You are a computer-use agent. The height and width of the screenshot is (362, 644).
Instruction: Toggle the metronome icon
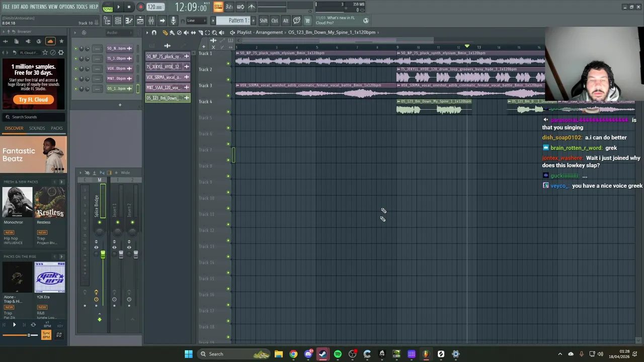251,7
